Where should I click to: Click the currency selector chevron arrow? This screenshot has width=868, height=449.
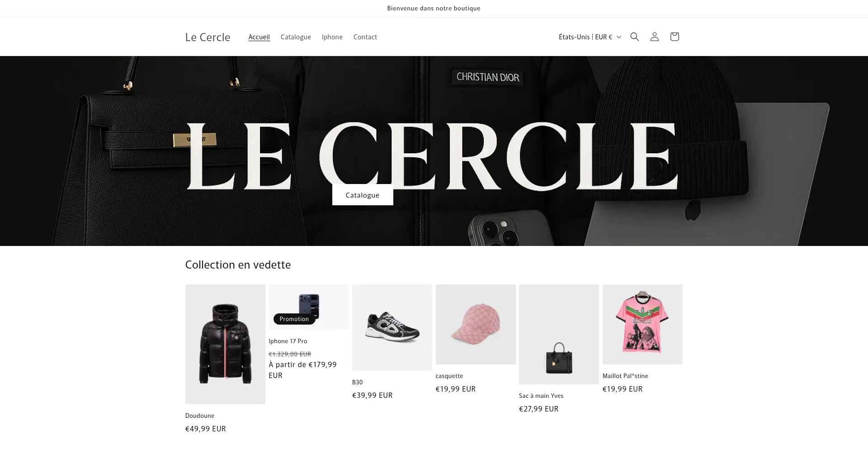[x=619, y=37]
